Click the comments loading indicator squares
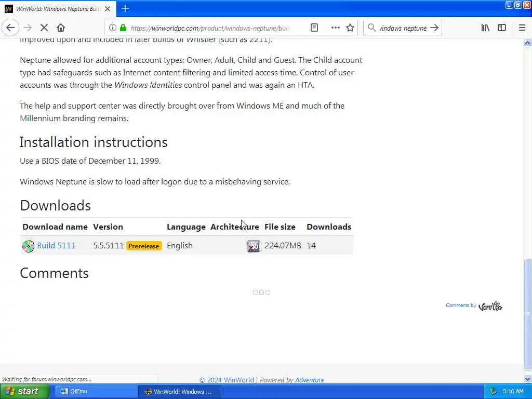532x399 pixels. coord(262,292)
